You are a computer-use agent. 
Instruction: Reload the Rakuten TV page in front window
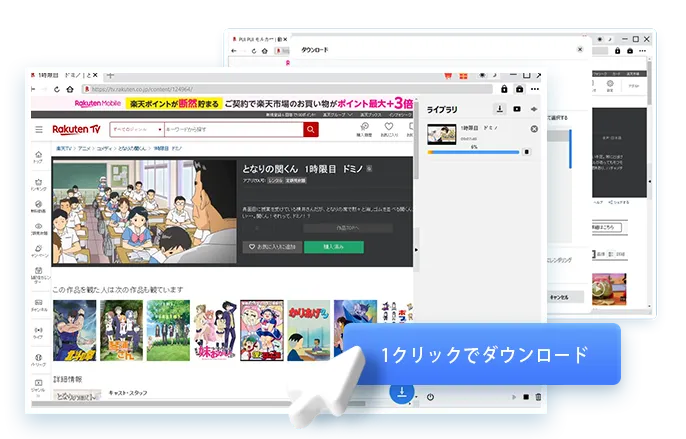tap(57, 89)
